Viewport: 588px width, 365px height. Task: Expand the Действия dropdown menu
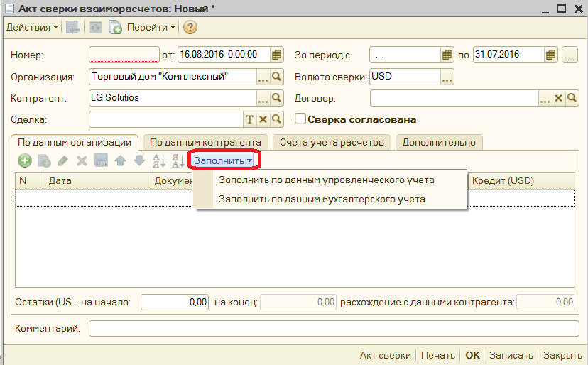click(x=33, y=28)
